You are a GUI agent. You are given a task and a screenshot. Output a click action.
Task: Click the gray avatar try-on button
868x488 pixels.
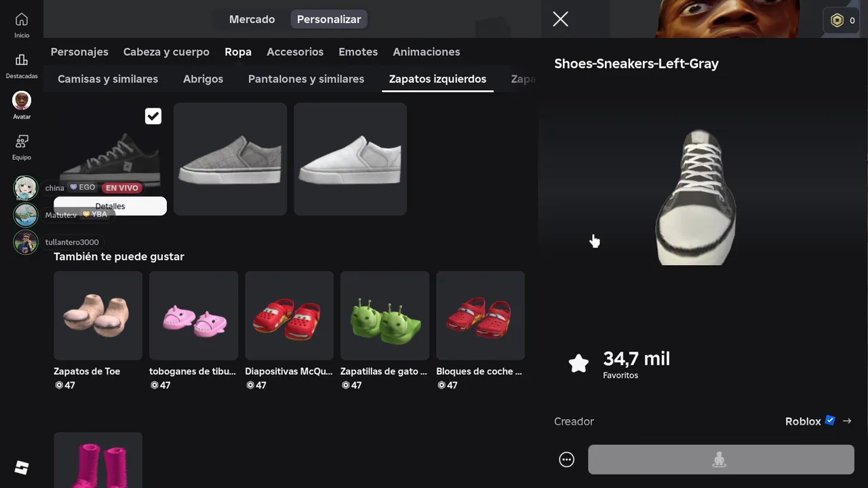721,460
